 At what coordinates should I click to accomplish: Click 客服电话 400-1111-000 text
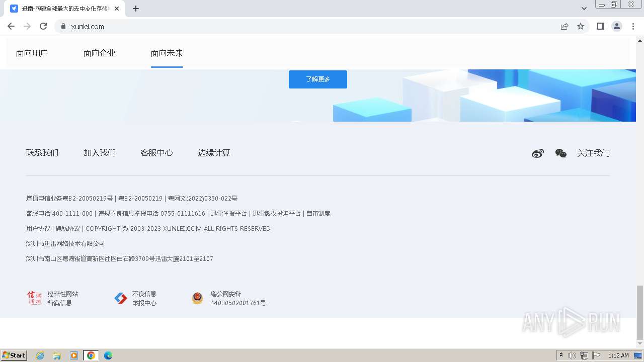coord(59,214)
